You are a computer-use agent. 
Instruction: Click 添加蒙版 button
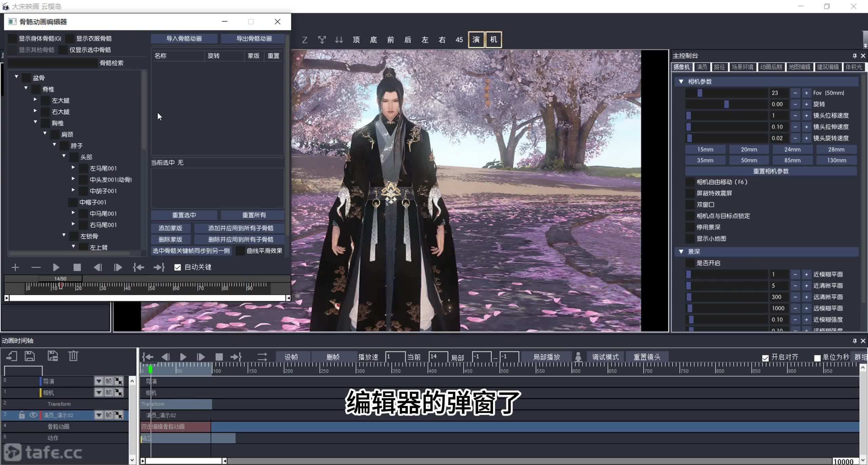[x=171, y=228]
